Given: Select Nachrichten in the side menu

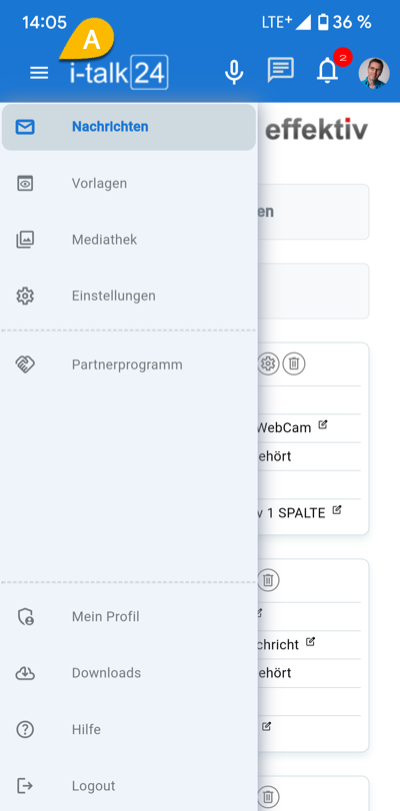Looking at the screenshot, I should click(x=129, y=127).
